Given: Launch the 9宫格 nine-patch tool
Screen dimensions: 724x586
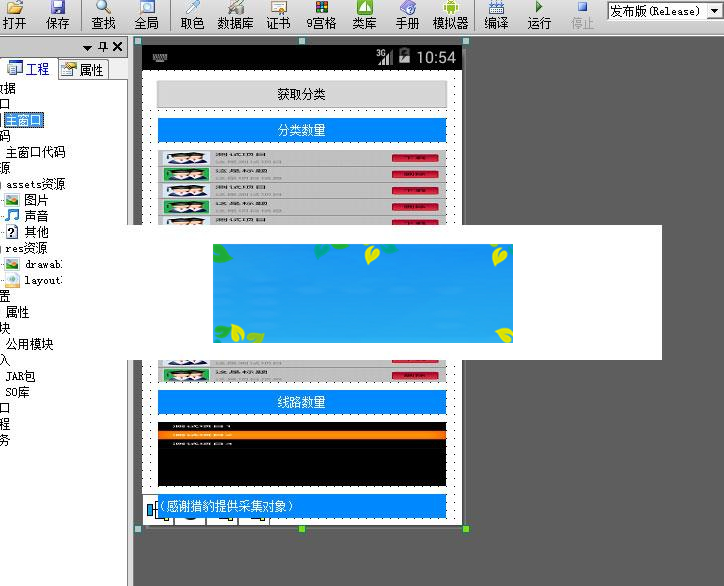Looking at the screenshot, I should pos(321,15).
